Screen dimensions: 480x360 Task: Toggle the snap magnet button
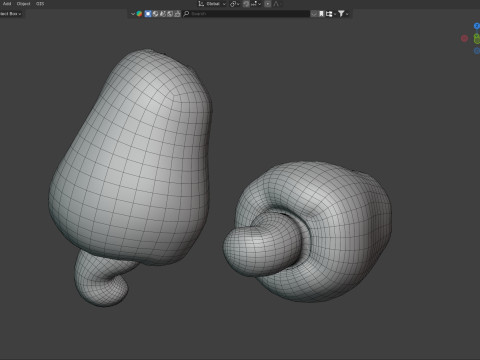(x=246, y=4)
